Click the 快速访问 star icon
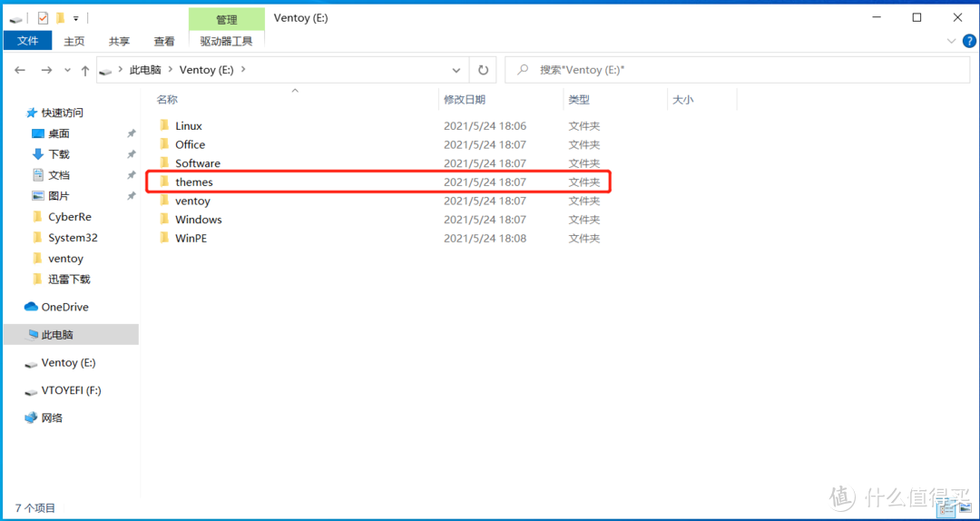Screen dimensions: 980x521 (x=31, y=113)
